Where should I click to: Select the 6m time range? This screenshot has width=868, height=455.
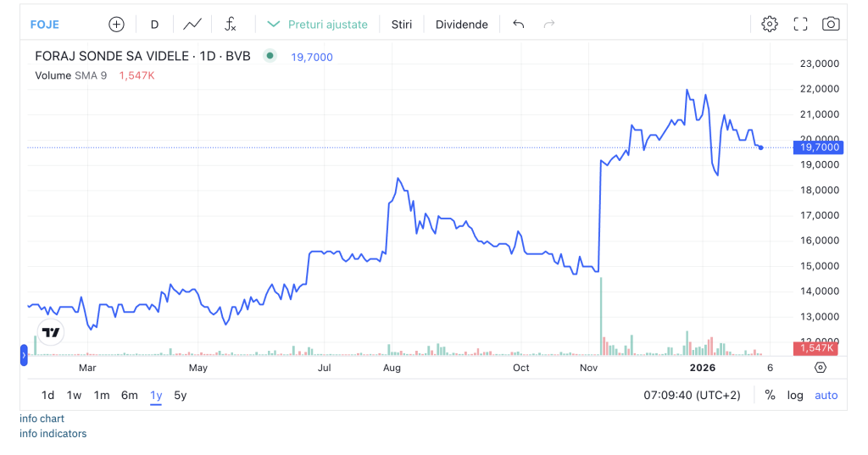coord(129,395)
